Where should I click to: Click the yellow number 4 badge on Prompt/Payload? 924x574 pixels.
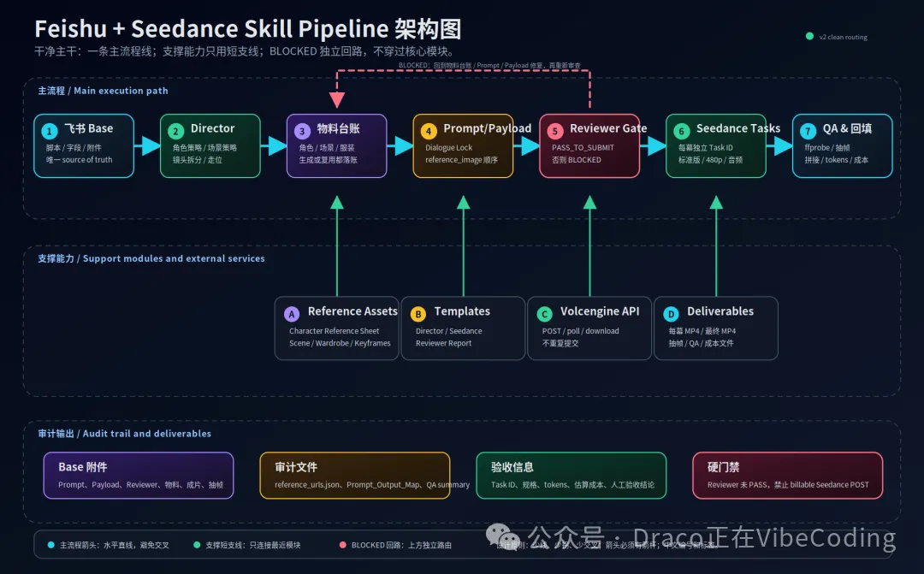[429, 131]
